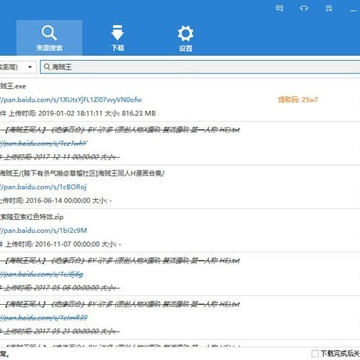Switch to the 下载 download tab
Image resolution: width=360 pixels, height=360 pixels.
pos(117,38)
